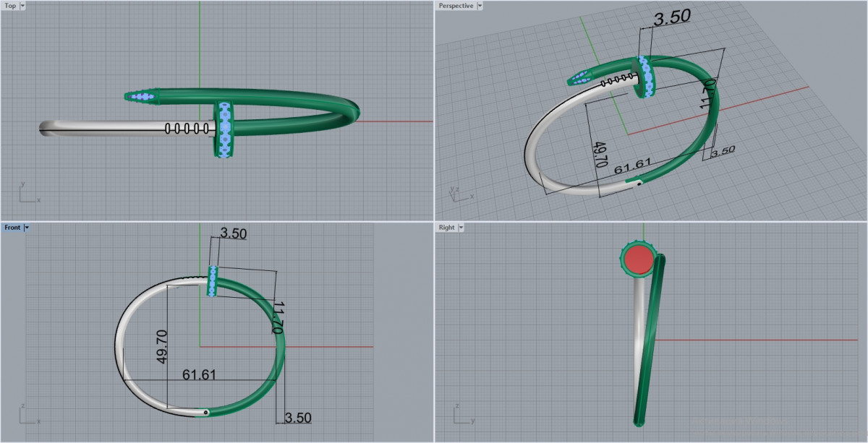Click the world axes icon in Top viewport
868x443 pixels.
[x=29, y=193]
